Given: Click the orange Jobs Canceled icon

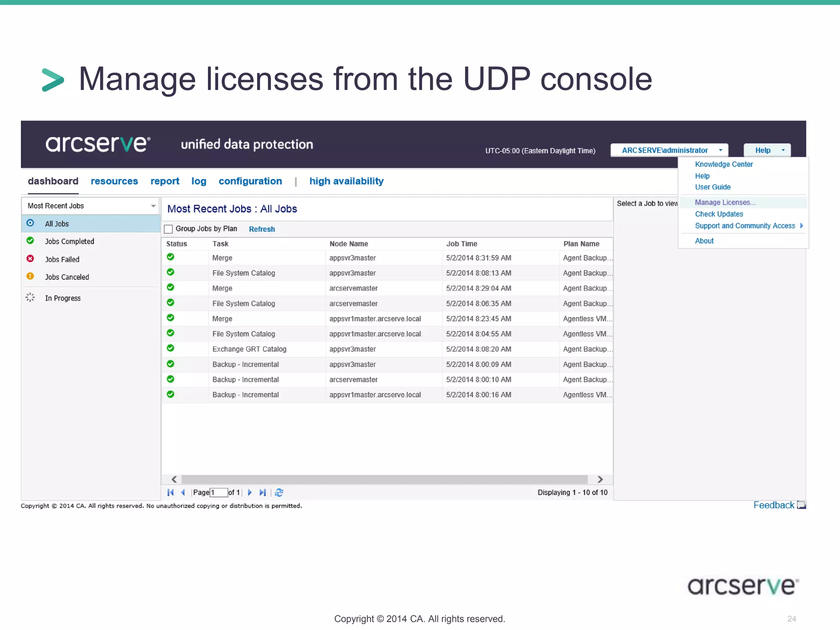Looking at the screenshot, I should coord(30,276).
